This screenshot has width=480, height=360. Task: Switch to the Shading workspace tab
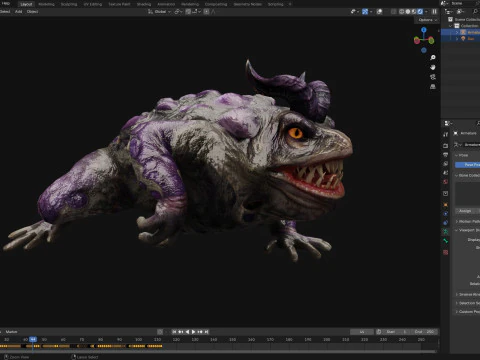coord(144,4)
